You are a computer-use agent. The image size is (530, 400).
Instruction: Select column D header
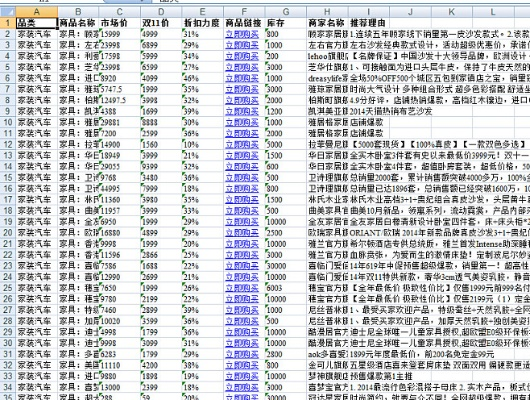point(161,12)
